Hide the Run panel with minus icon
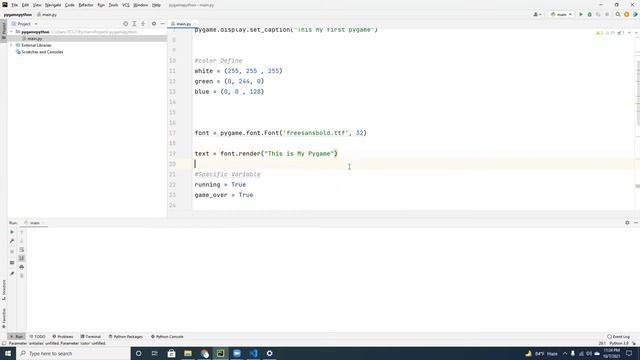 click(636, 223)
